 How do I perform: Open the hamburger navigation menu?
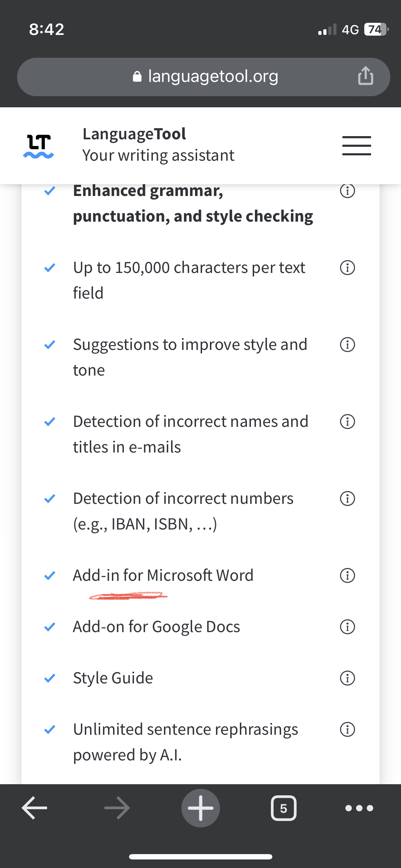(x=356, y=145)
